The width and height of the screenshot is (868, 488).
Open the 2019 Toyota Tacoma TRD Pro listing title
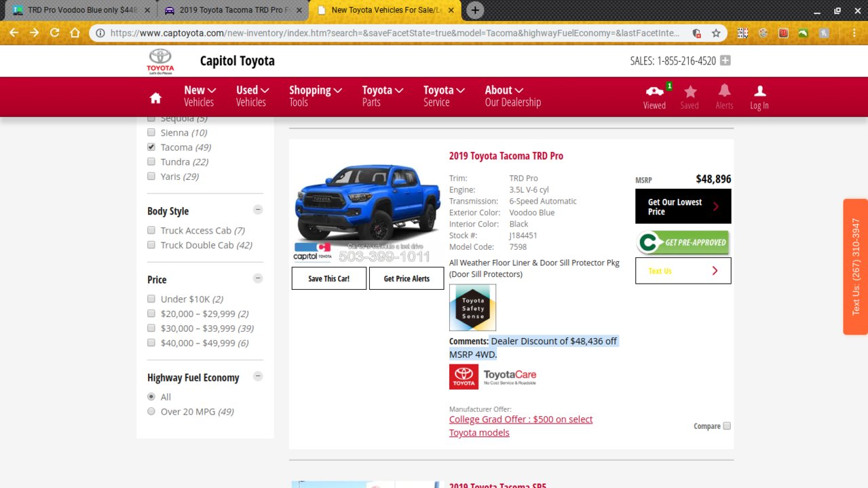pos(506,155)
